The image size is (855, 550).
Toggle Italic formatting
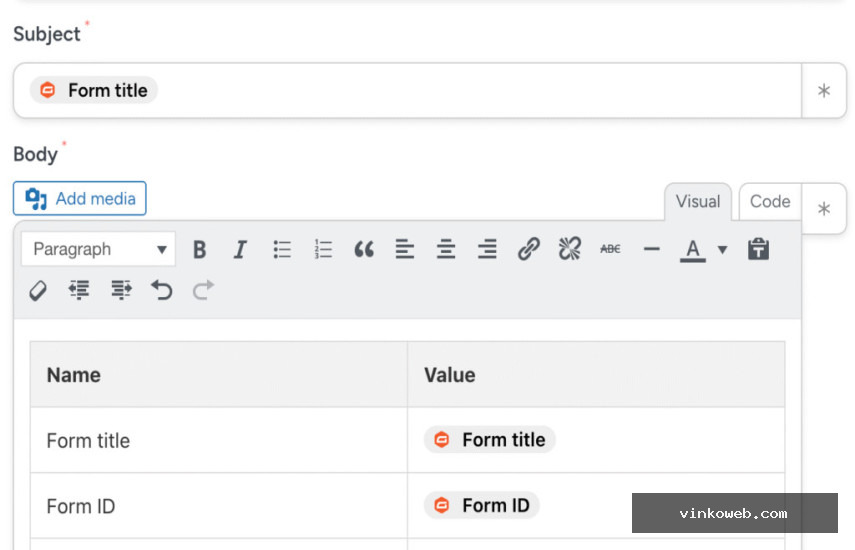click(x=240, y=250)
